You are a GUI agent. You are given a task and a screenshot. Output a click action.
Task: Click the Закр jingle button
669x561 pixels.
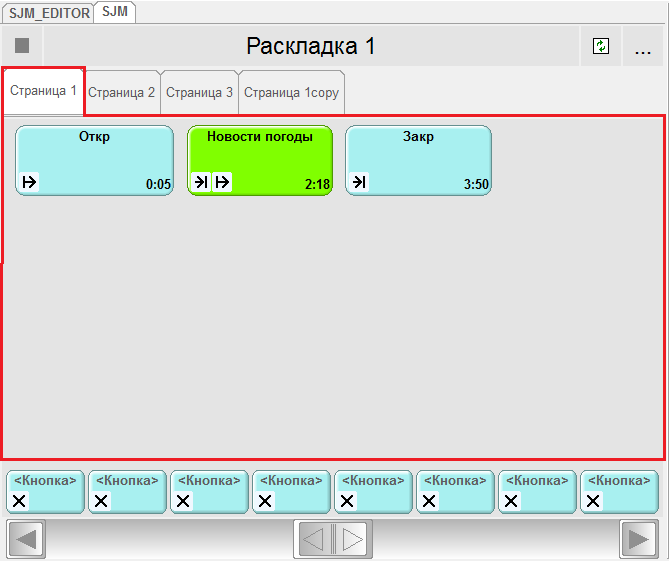click(418, 160)
